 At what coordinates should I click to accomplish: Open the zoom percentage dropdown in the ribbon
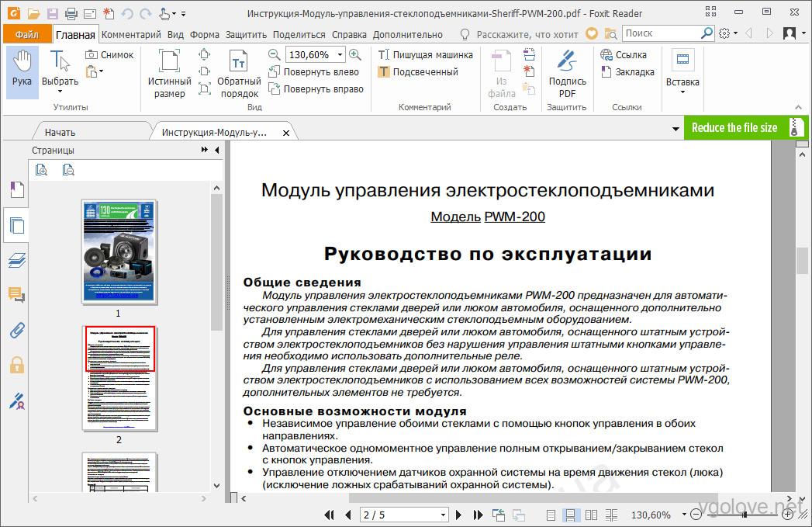340,54
